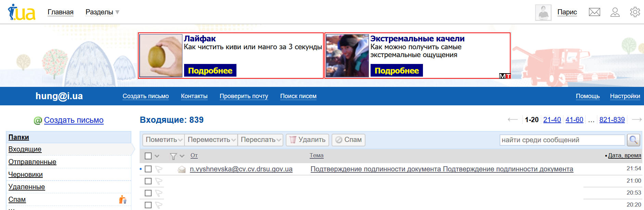Flag the n.vyshnevska message
The image size is (644, 210).
[x=158, y=169]
